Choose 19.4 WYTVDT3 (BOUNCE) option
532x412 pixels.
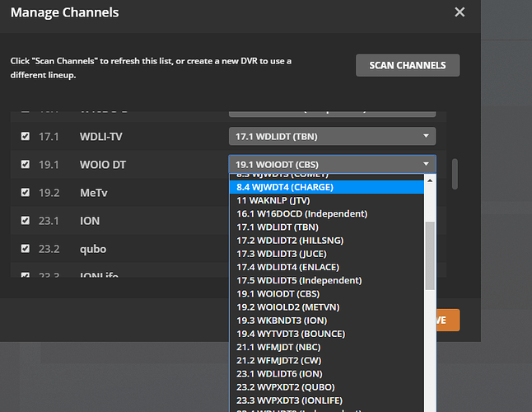[327, 334]
